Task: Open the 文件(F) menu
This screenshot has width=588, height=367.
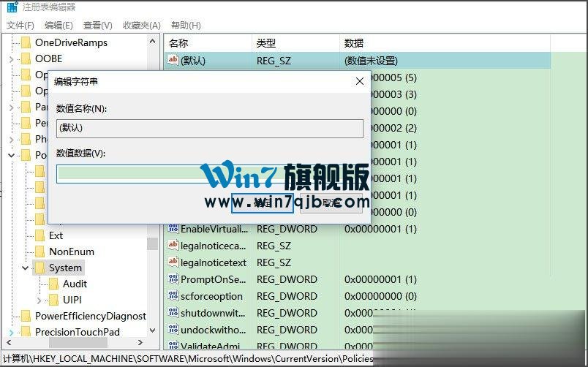Action: click(x=20, y=25)
